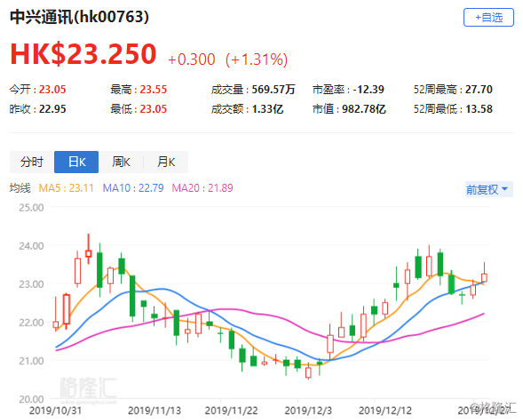
Task: Click the 成交额 value 1.33亿
Action: pos(267,108)
